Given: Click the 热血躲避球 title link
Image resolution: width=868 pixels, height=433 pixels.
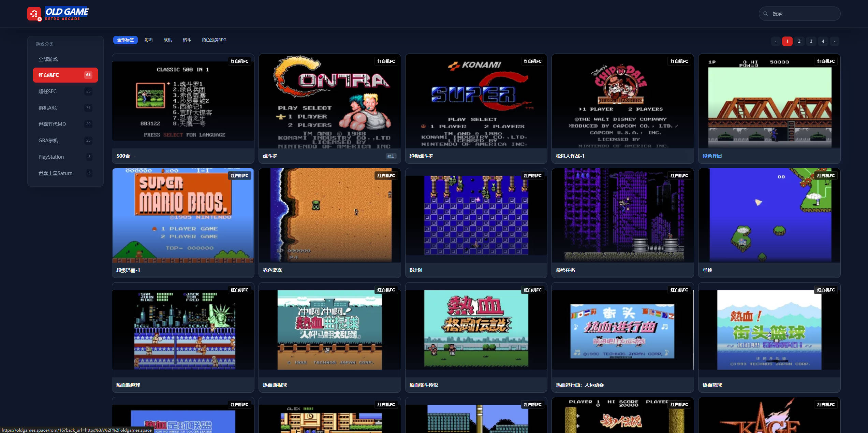Looking at the screenshot, I should (x=128, y=385).
